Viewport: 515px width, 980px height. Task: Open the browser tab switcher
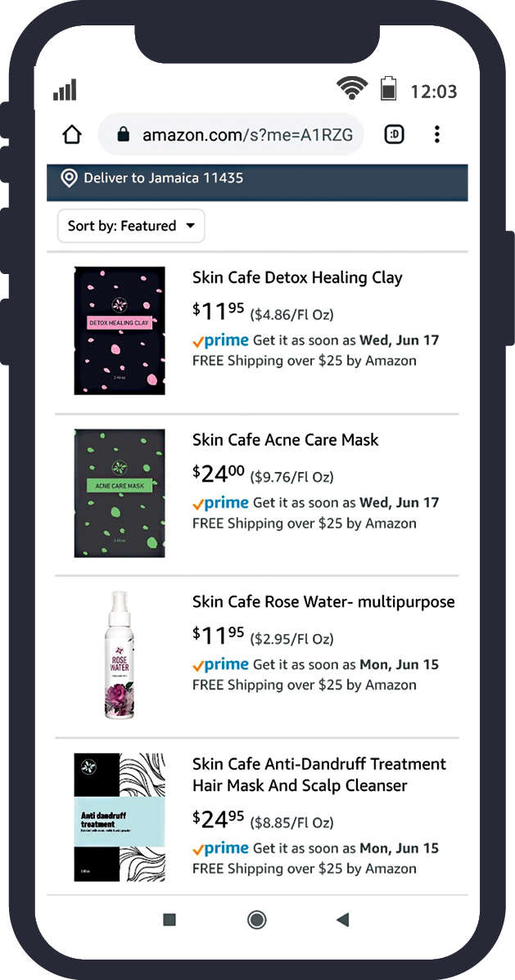click(395, 134)
